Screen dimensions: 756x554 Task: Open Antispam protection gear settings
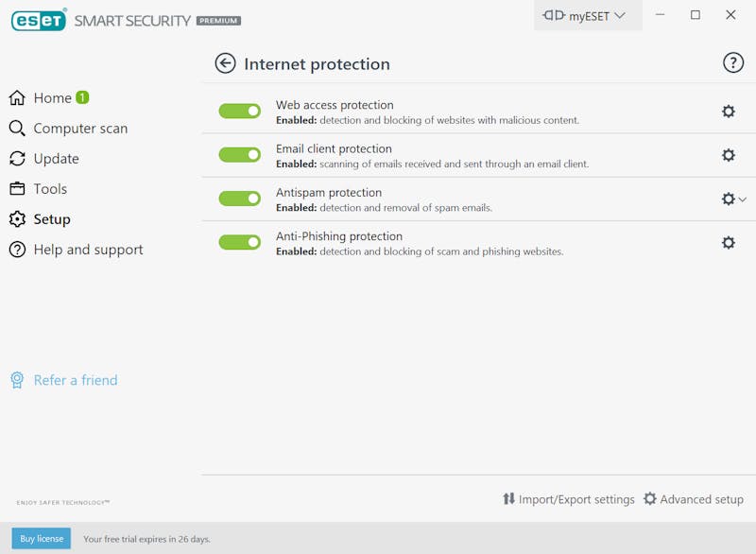pos(728,199)
